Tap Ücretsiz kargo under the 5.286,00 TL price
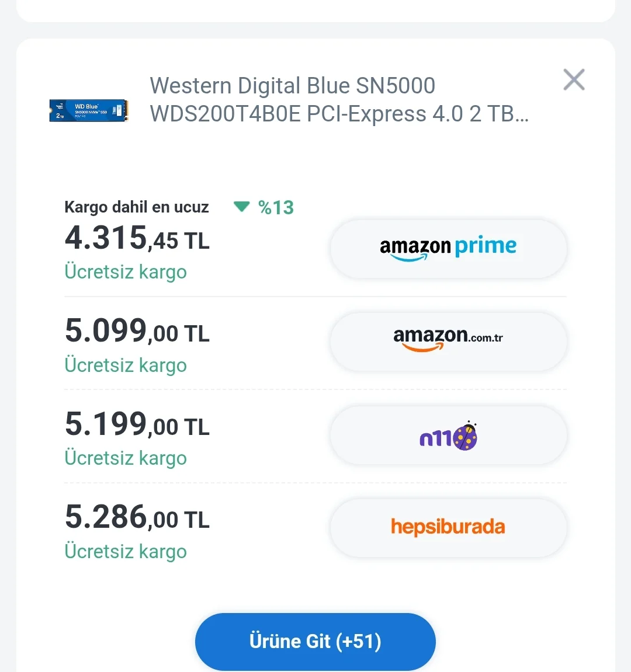The image size is (631, 672). click(126, 552)
